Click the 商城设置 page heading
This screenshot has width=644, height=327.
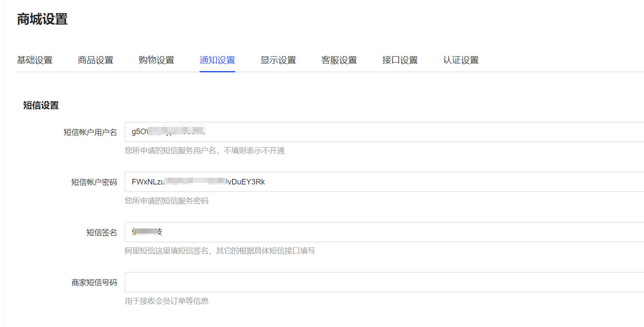click(42, 19)
